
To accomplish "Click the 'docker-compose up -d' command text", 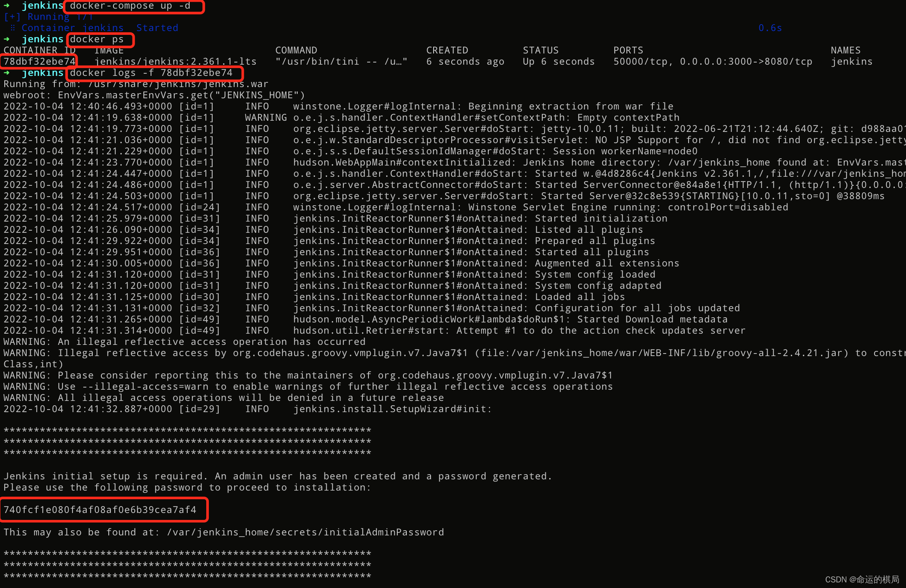I will 130,6.
